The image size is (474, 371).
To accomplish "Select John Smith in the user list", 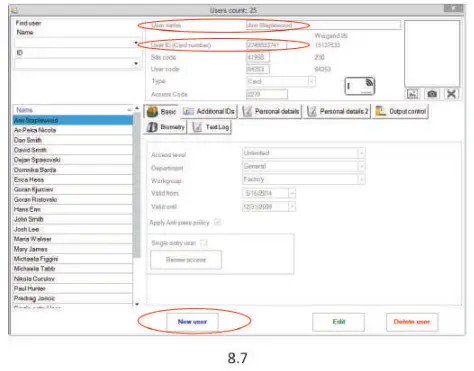I will pyautogui.click(x=73, y=219).
